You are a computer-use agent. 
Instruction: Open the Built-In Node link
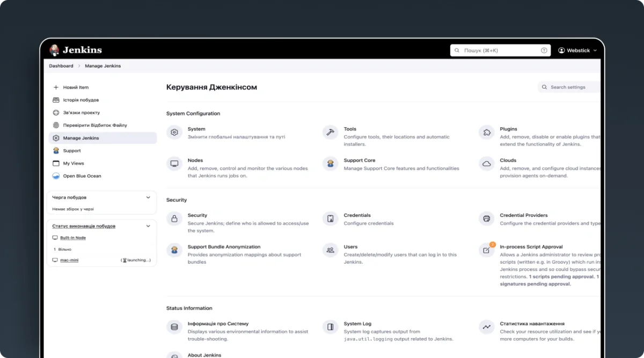pos(73,238)
